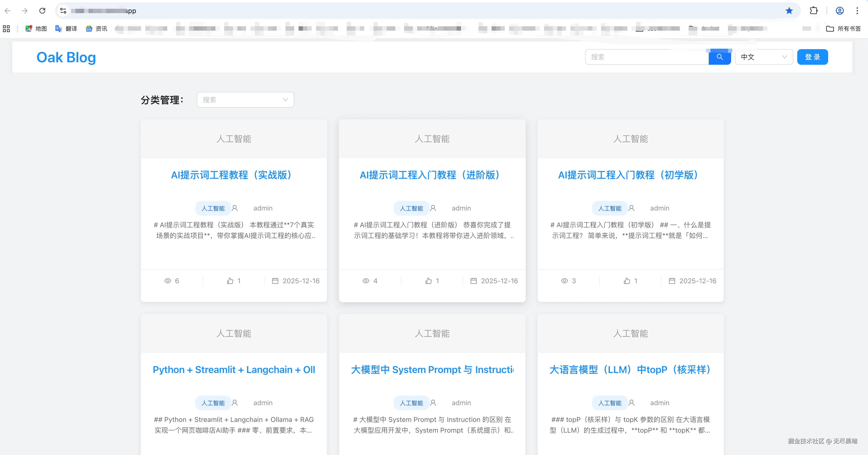Expand the 分类管理 category dropdown
Viewport: 868px width, 455px height.
(245, 100)
